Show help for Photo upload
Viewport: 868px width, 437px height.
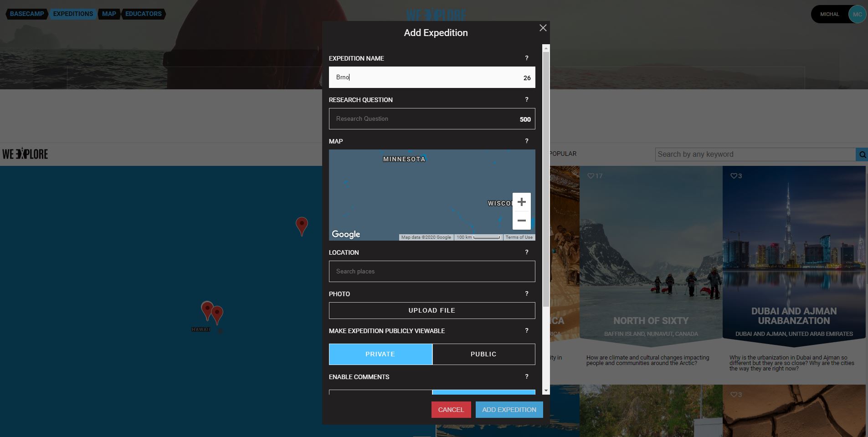coord(527,293)
